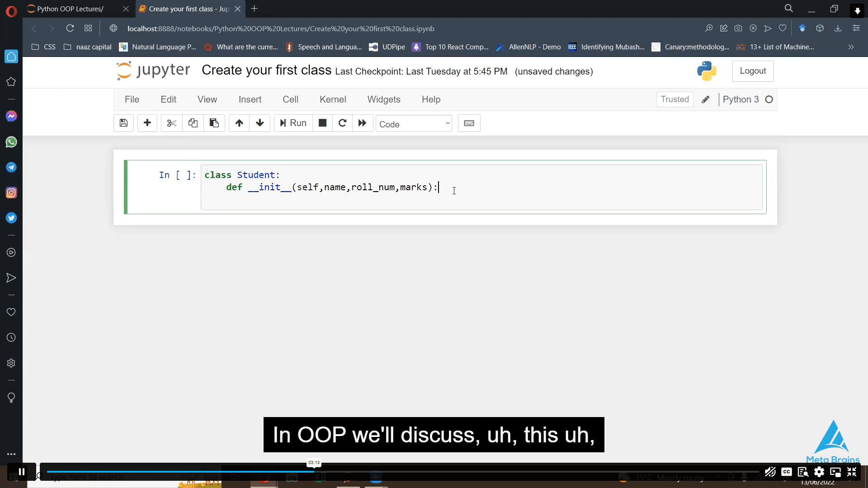The width and height of the screenshot is (868, 488).
Task: Add a new cell below with the plus icon
Action: [x=147, y=123]
